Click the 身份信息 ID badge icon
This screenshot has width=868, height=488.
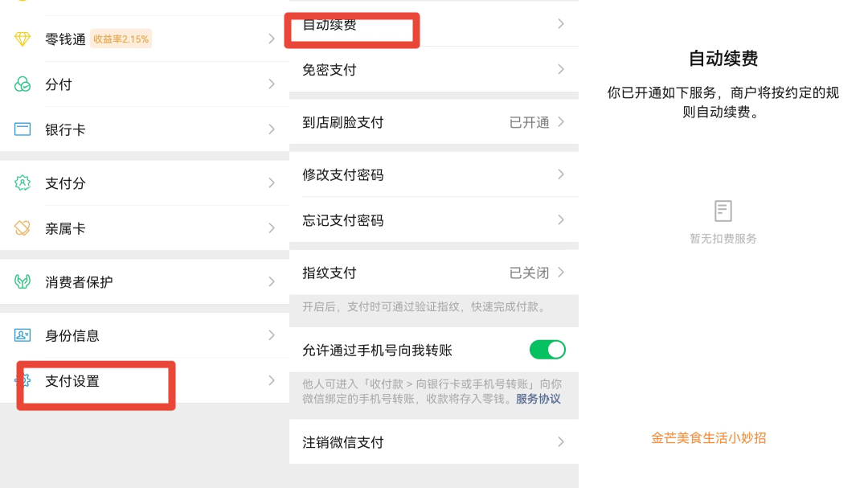(22, 335)
